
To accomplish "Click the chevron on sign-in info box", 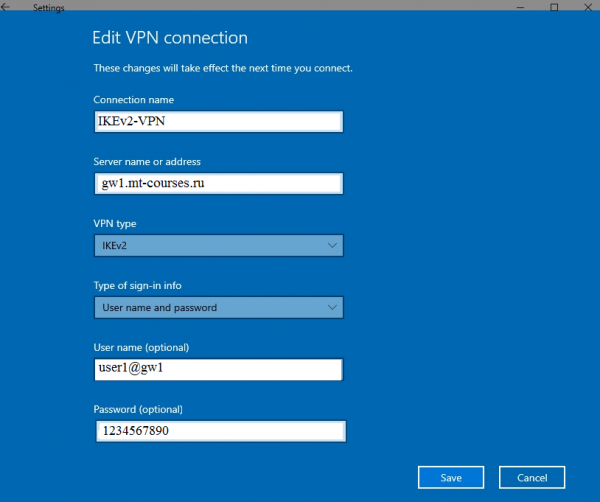I will point(332,307).
